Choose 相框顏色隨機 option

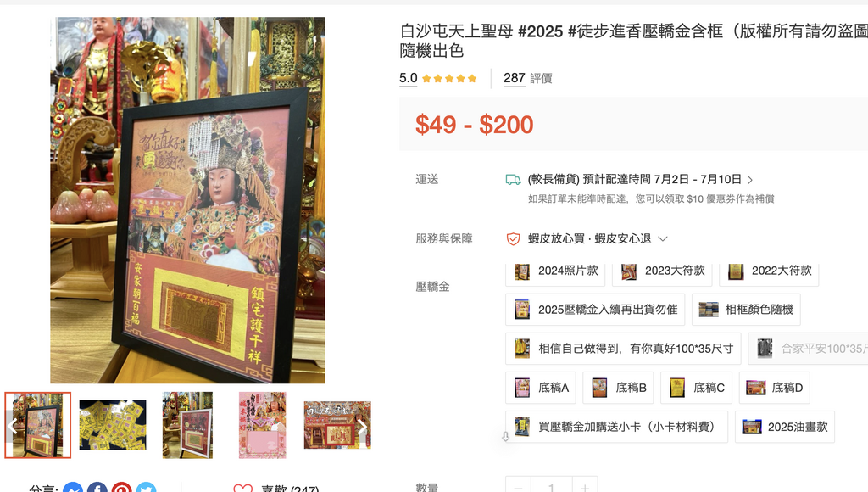[x=746, y=309]
